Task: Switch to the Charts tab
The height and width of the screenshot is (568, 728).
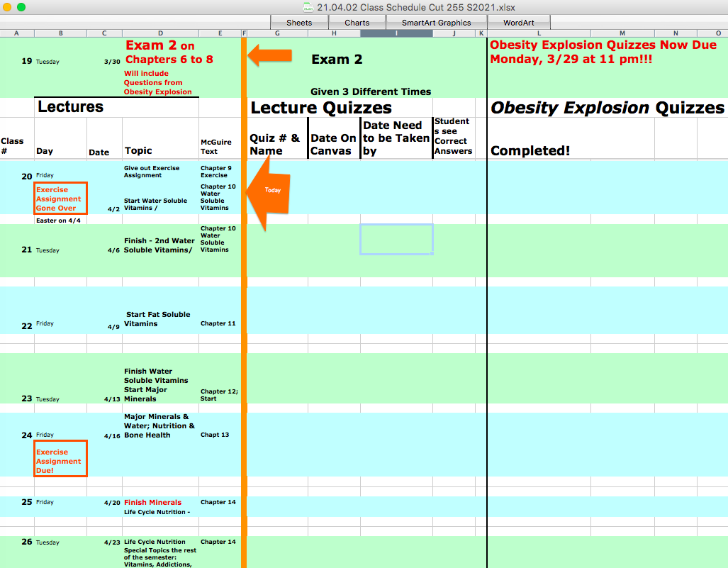Action: (x=357, y=23)
